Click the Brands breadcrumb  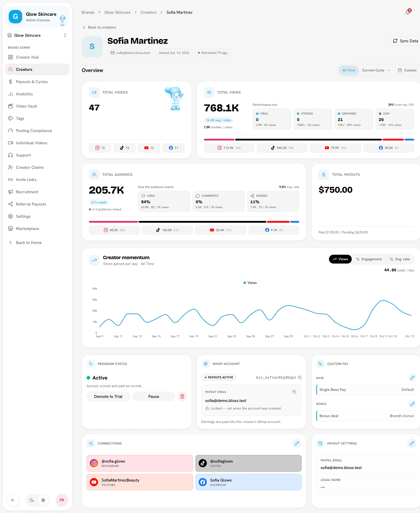point(88,12)
